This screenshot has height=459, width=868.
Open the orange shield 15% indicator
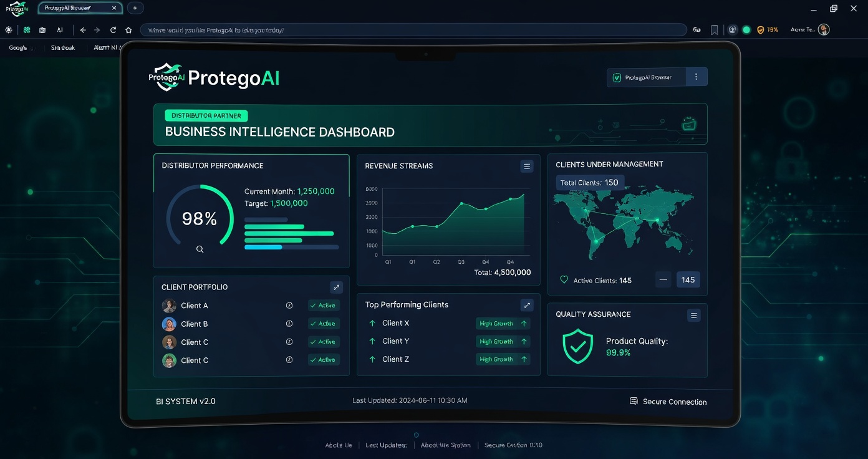click(x=768, y=30)
